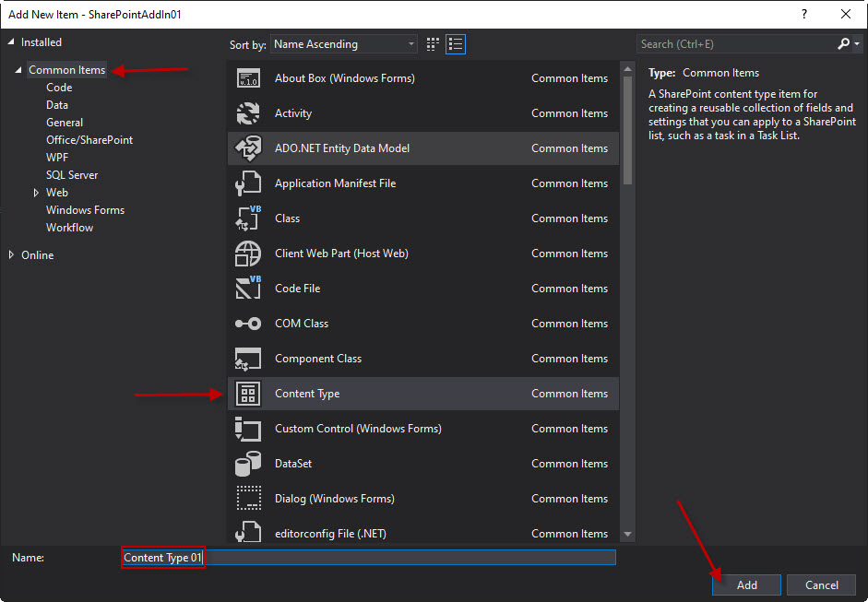Click the Cancel button
This screenshot has height=602, width=868.
point(822,584)
